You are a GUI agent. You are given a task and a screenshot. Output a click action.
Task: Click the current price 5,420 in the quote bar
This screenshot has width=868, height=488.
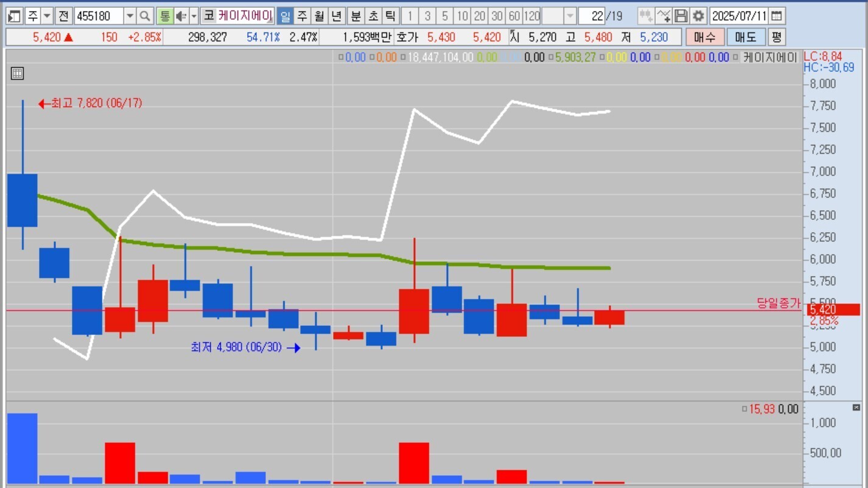coord(47,37)
